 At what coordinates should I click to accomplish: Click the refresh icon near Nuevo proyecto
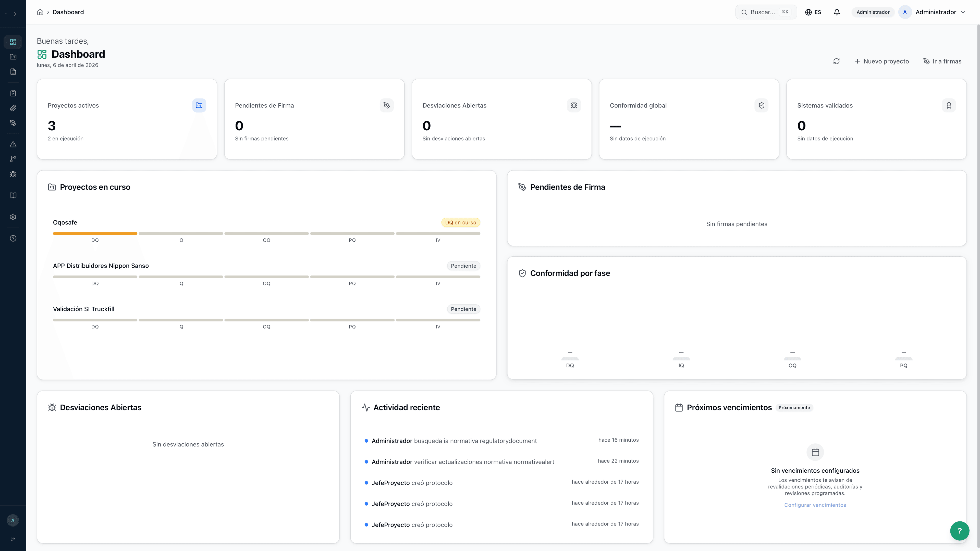pos(837,61)
